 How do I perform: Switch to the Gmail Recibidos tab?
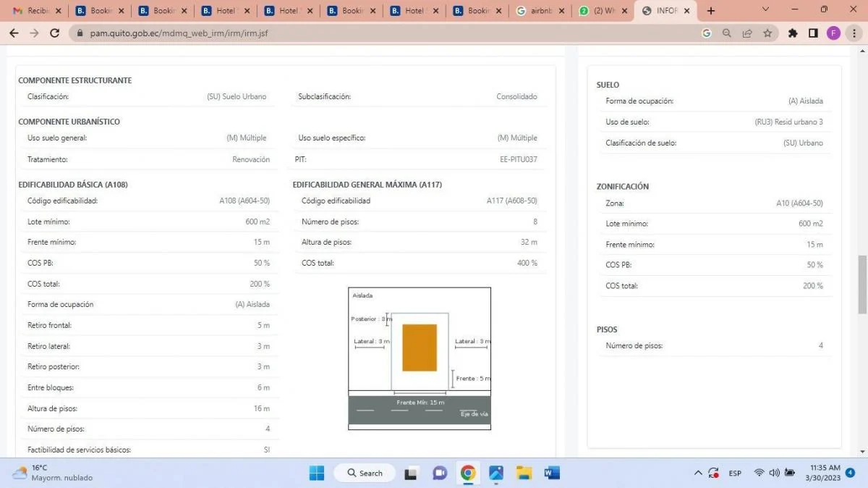point(36,11)
